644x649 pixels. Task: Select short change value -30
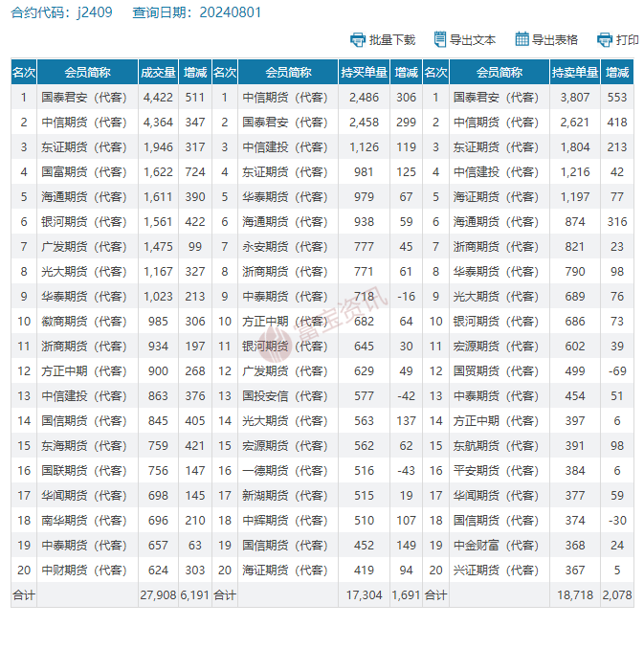point(617,521)
